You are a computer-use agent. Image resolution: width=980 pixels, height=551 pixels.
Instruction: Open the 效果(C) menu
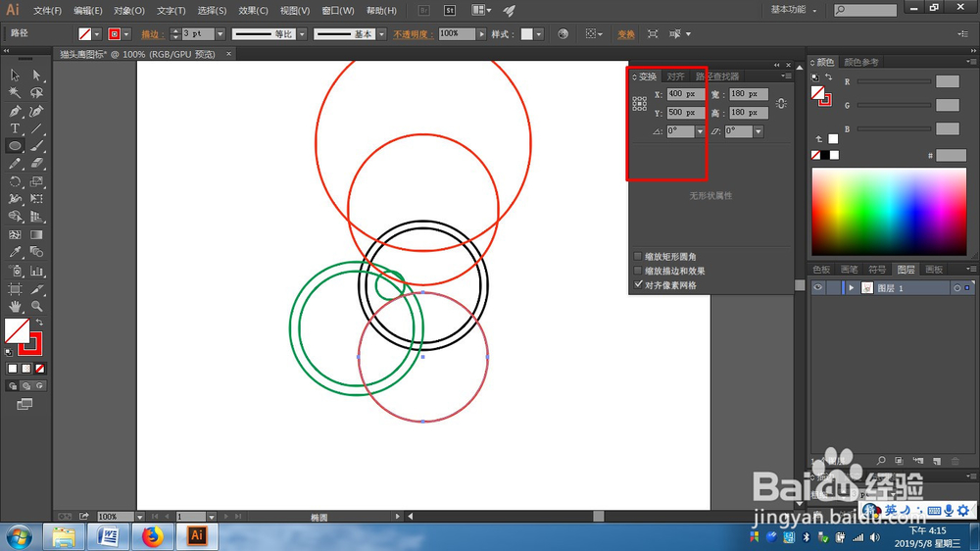coord(253,11)
